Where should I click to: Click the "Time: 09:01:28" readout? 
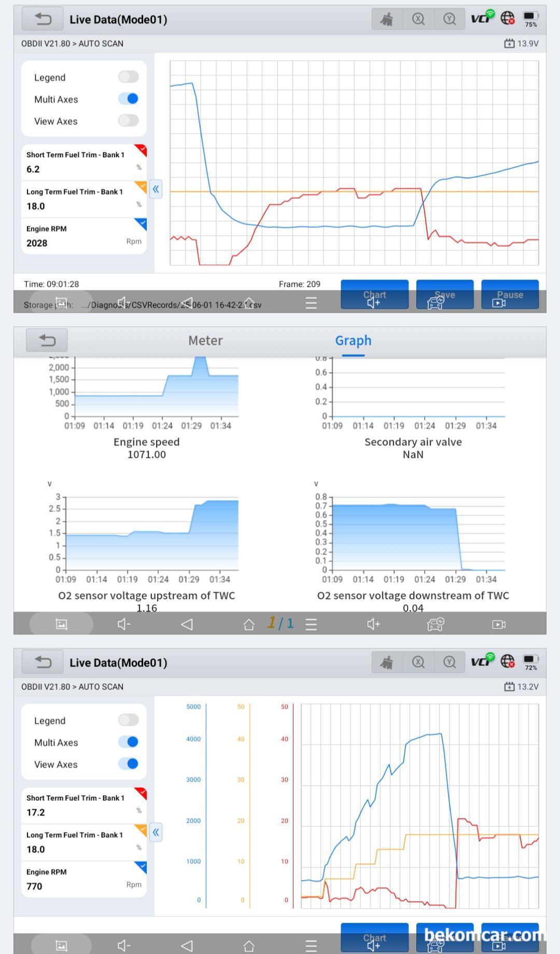(51, 284)
